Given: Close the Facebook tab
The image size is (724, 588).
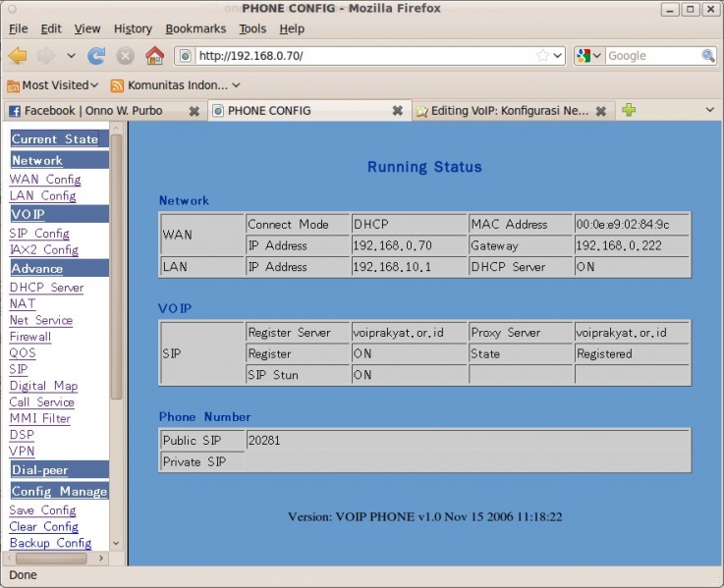Looking at the screenshot, I should [194, 111].
